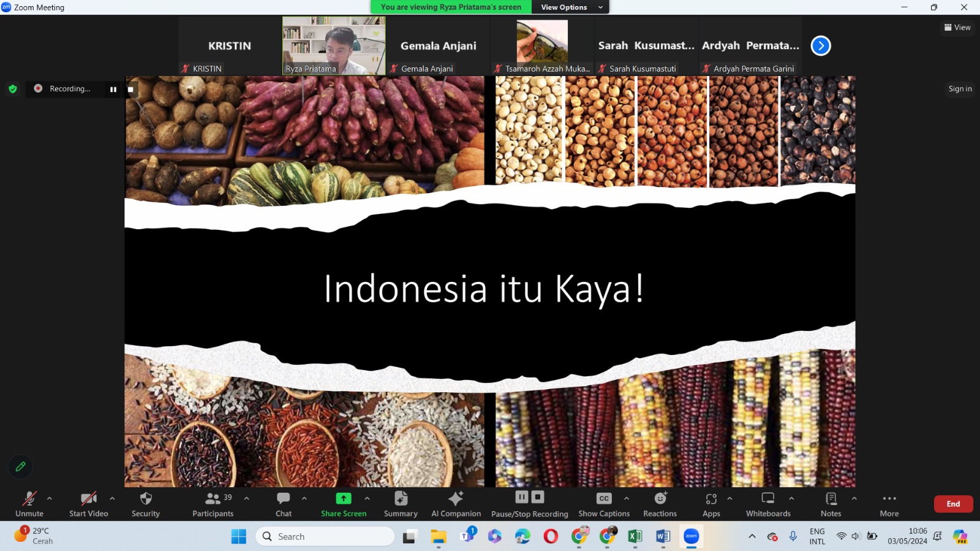Unmute the microphone in Zoom toolbar
980x551 pixels.
[29, 504]
